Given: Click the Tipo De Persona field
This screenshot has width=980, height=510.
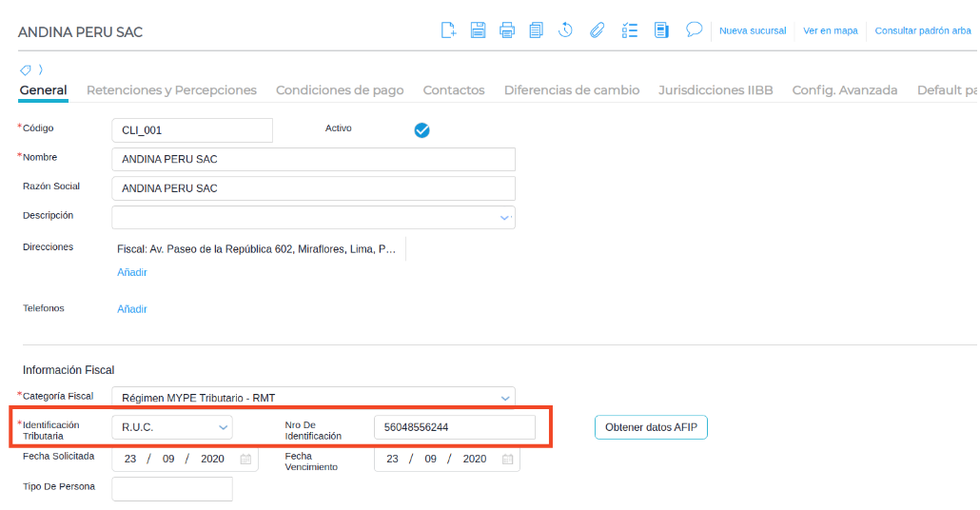Looking at the screenshot, I should click(x=172, y=489).
